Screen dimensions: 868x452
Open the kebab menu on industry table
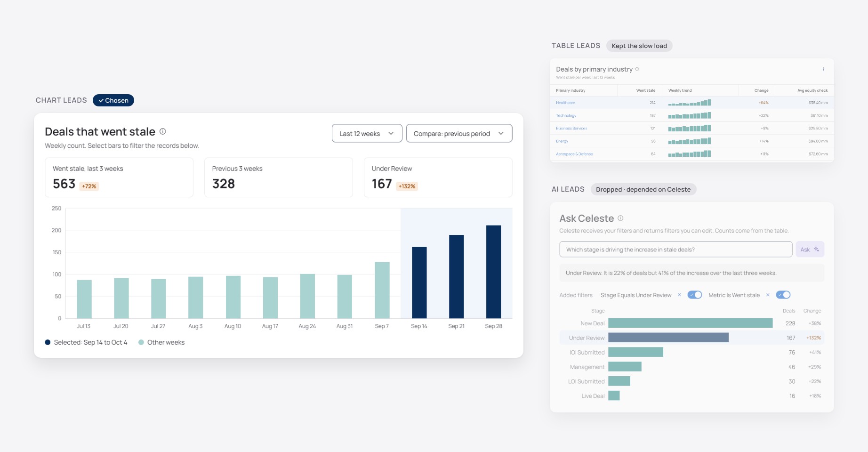click(823, 69)
